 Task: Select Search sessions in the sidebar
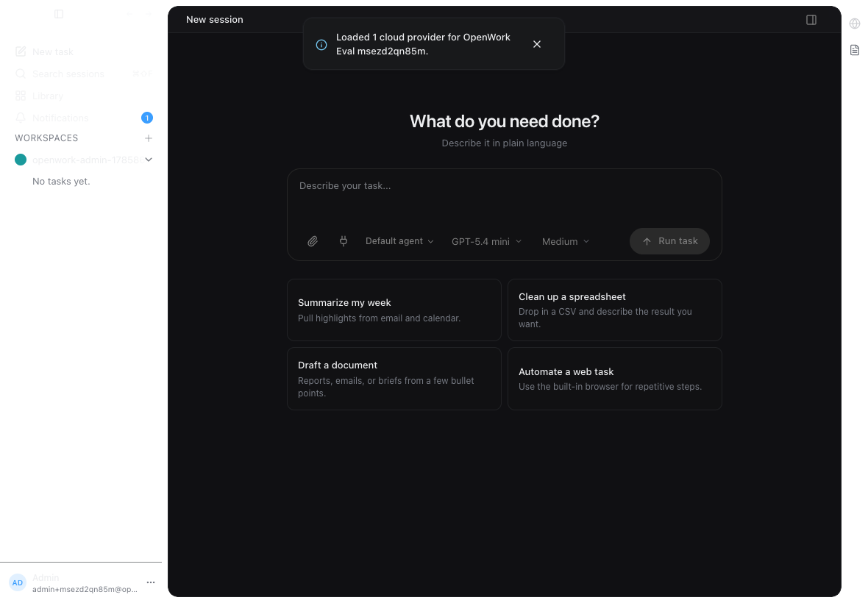click(68, 74)
